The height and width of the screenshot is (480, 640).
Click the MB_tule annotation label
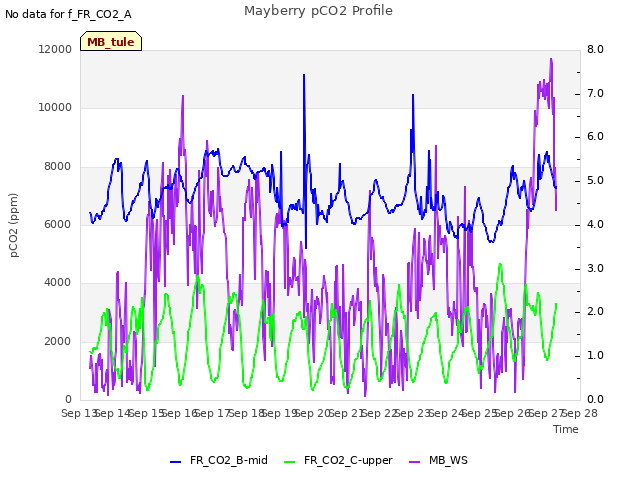[x=111, y=42]
